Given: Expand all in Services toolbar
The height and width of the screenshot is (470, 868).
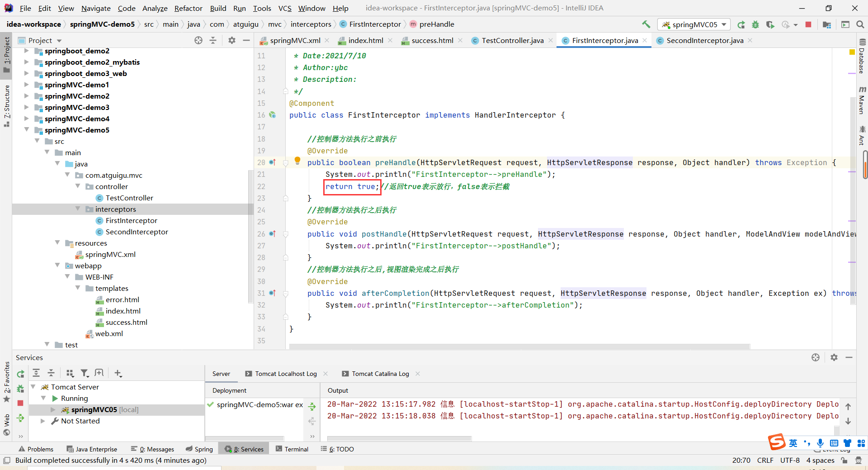Looking at the screenshot, I should coord(36,373).
